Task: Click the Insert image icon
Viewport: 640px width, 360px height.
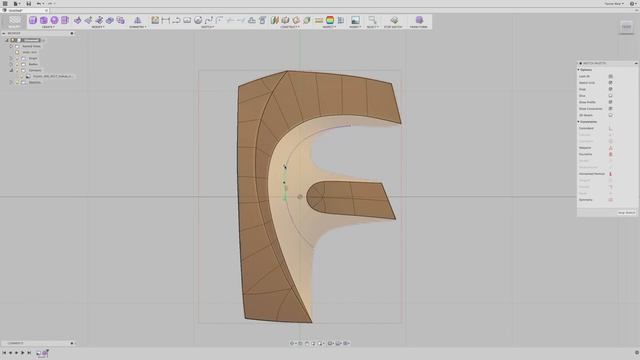Action: [355, 20]
